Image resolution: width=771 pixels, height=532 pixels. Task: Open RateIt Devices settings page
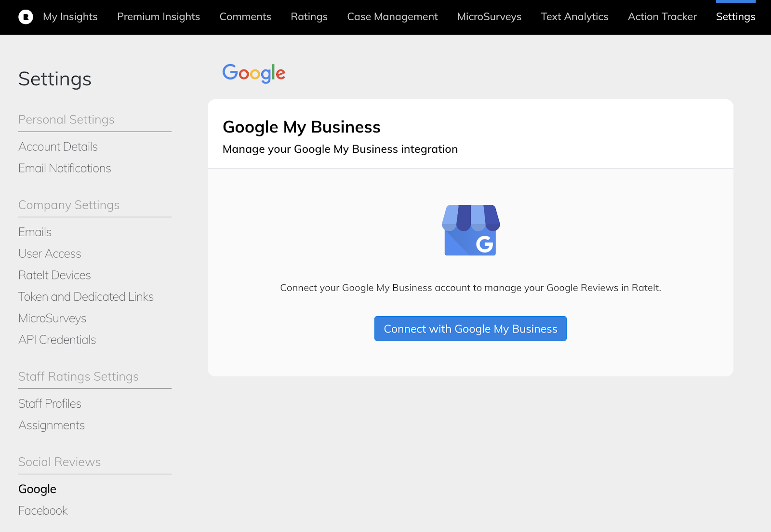click(x=54, y=275)
